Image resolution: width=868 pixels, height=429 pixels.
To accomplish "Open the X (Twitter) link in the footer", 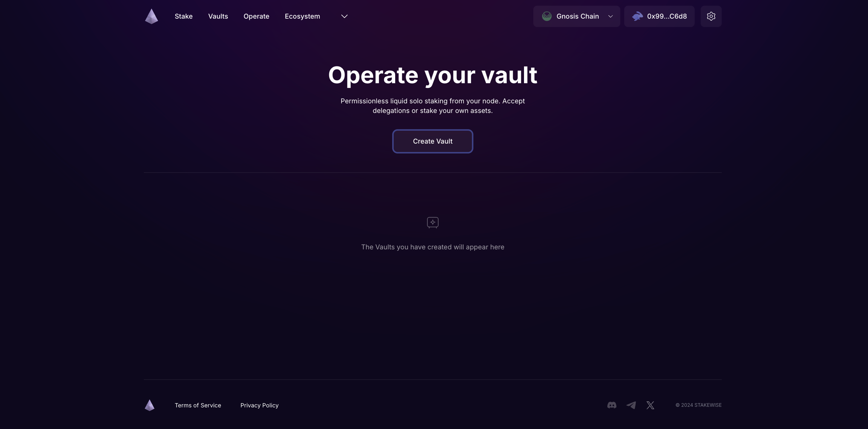I will [x=650, y=405].
